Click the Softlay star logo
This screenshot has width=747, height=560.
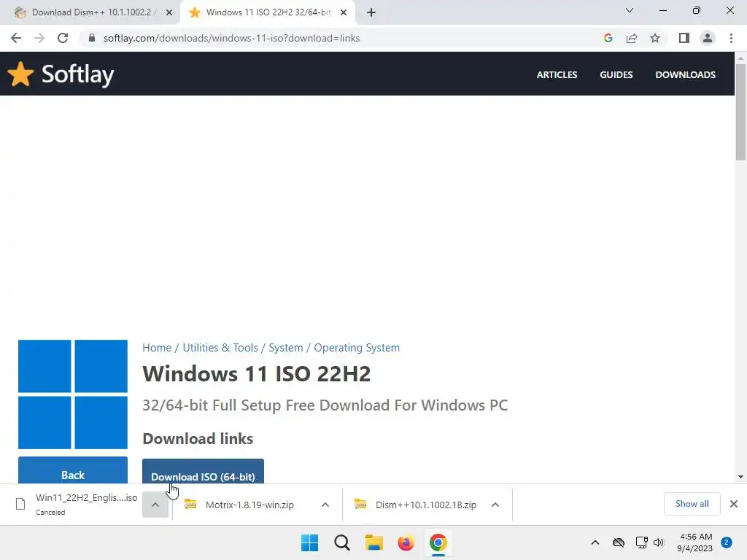click(21, 74)
